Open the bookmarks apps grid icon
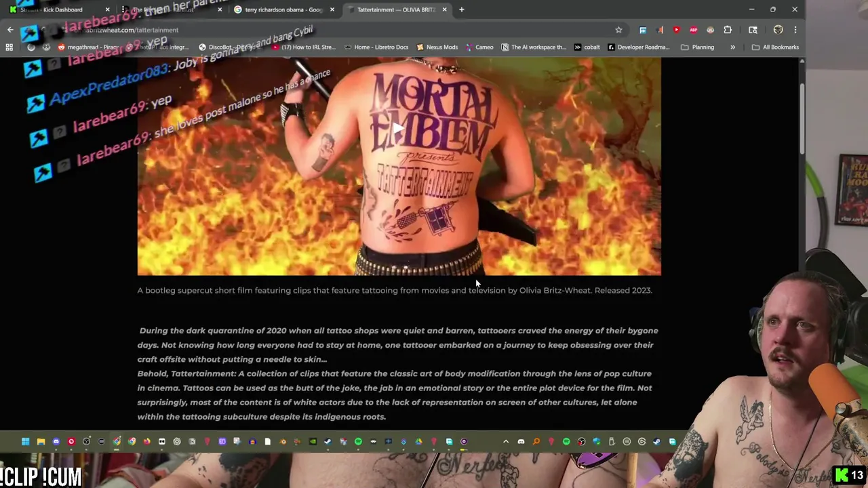 pos(9,47)
